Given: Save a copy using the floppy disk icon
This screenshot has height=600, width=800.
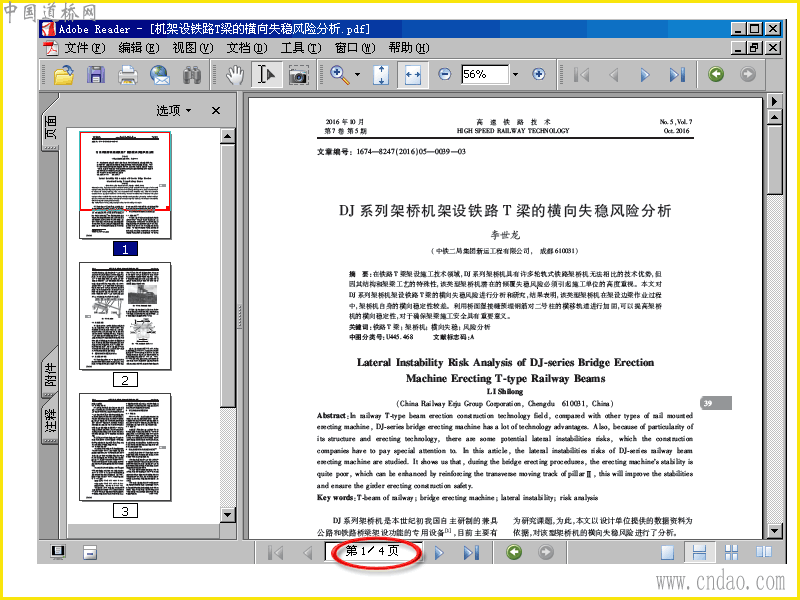Looking at the screenshot, I should click(95, 75).
